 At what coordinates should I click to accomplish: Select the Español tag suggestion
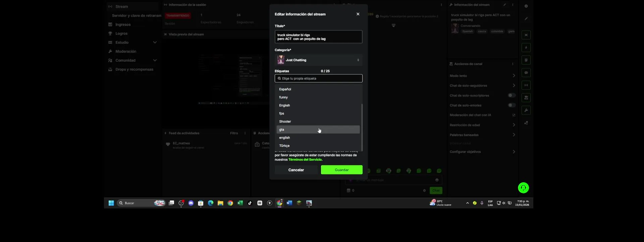click(318, 89)
